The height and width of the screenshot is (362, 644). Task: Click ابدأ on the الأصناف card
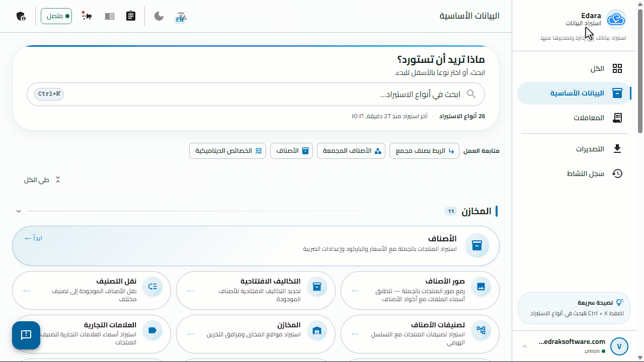pyautogui.click(x=33, y=238)
